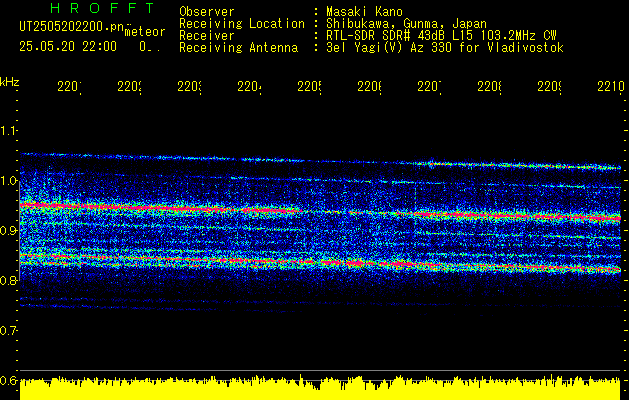Click 3el Yagi antenna description

(x=445, y=48)
